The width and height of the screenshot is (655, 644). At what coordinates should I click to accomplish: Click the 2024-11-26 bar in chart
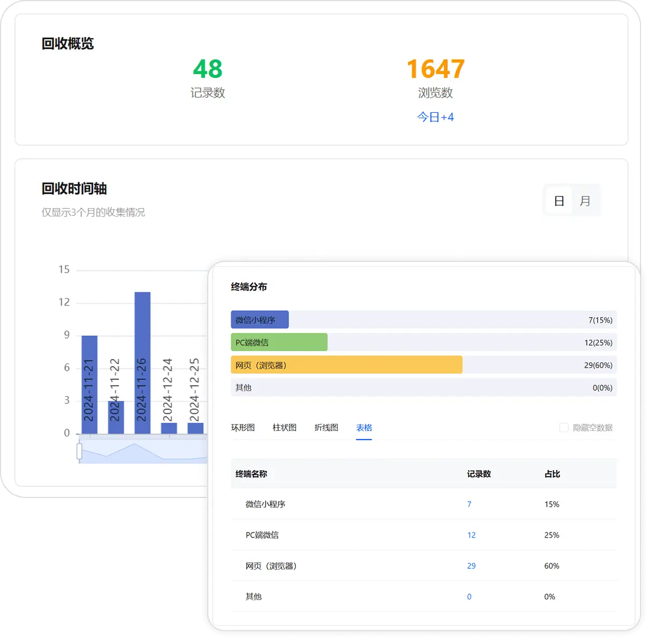(x=142, y=363)
